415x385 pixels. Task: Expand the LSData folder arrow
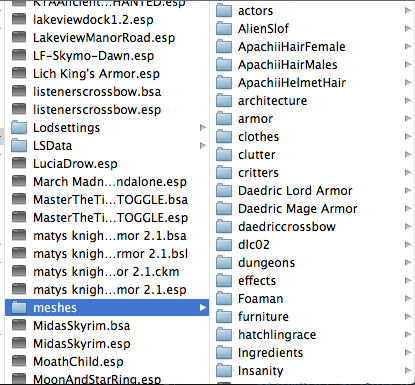pyautogui.click(x=203, y=145)
